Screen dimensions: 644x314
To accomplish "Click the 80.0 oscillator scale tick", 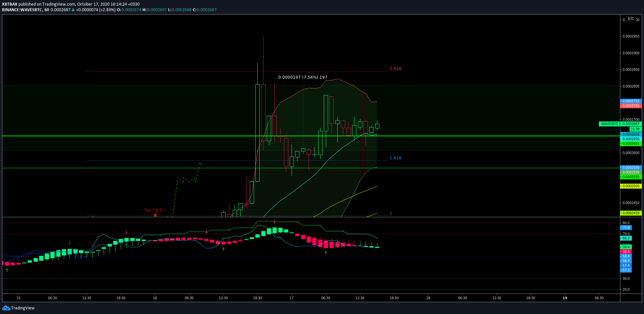I will (x=626, y=223).
